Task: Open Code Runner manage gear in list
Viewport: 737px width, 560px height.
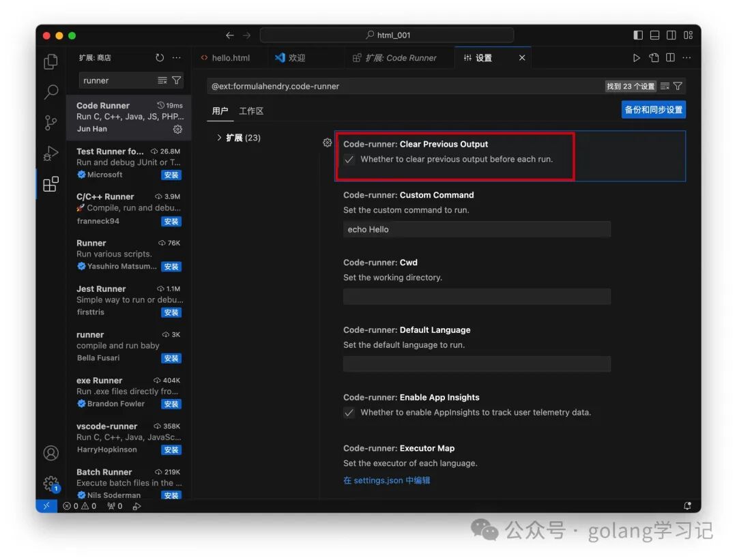Action: (177, 129)
